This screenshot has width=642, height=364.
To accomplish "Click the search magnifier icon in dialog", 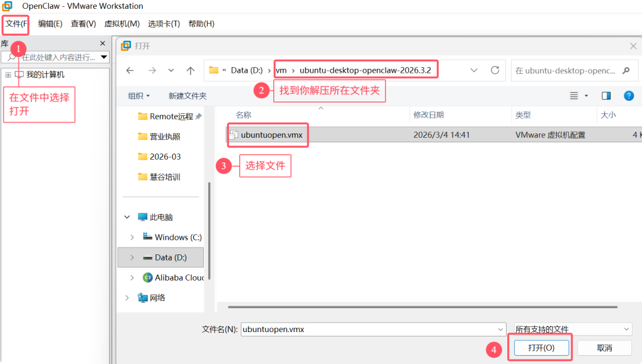I will (x=626, y=70).
